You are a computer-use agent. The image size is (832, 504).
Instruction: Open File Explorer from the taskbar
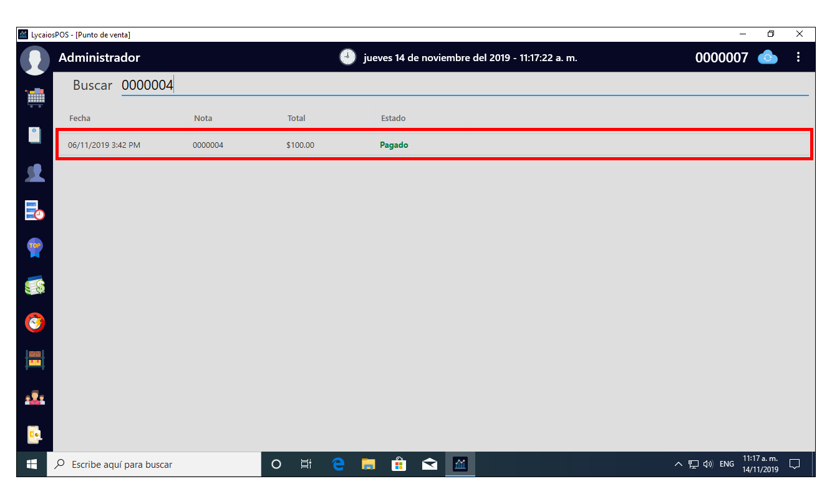point(369,464)
